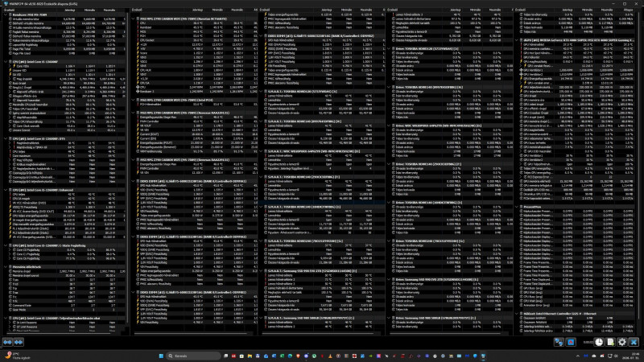Click the expand-columns left-right arrows icon

[x=7, y=342]
